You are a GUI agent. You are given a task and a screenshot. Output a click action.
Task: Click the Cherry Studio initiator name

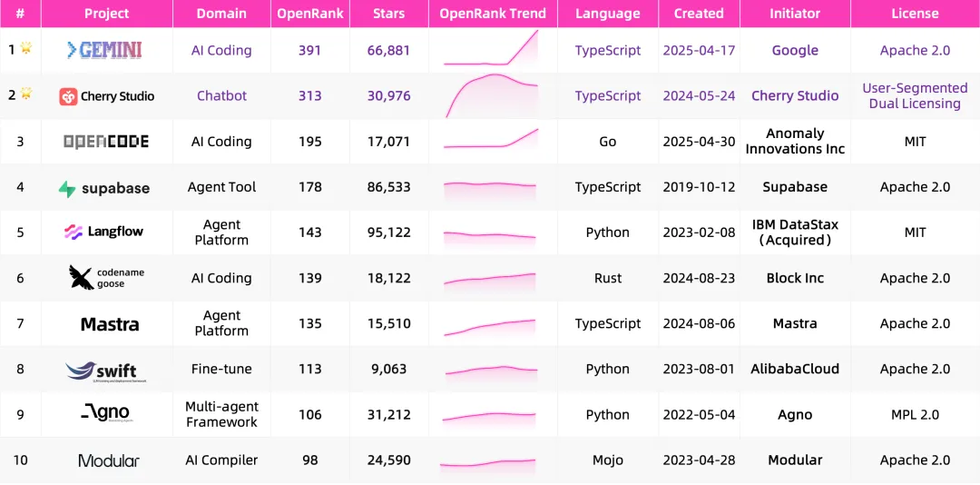coord(795,95)
